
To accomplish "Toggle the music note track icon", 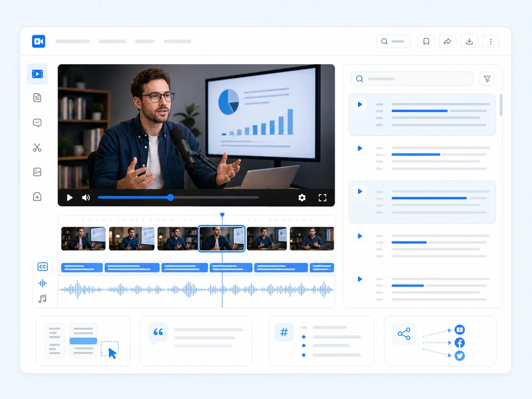I will [x=43, y=299].
